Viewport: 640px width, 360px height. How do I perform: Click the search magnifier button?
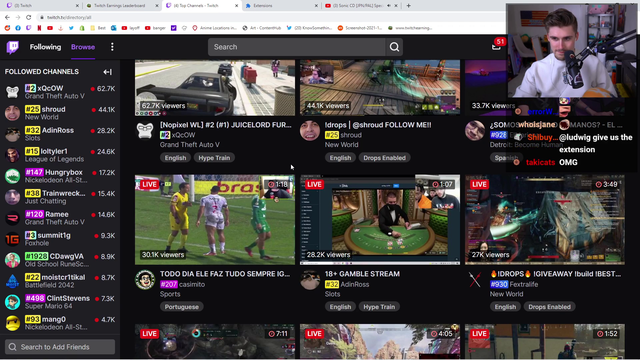[394, 47]
